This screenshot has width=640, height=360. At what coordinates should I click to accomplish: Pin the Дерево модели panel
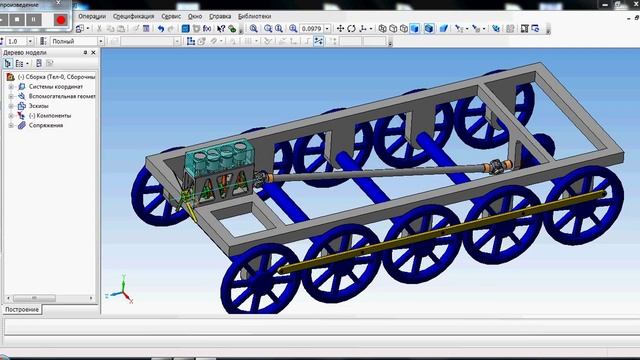pyautogui.click(x=85, y=53)
